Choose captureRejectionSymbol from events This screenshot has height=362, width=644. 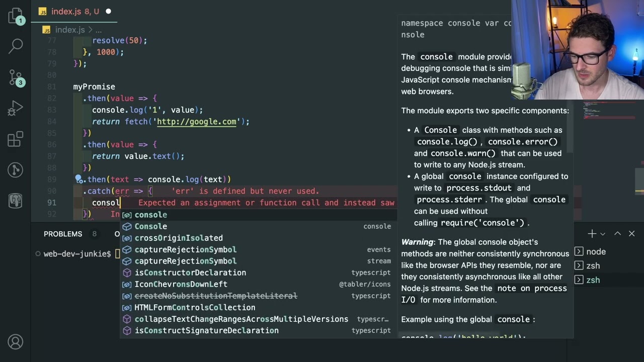tap(258, 249)
